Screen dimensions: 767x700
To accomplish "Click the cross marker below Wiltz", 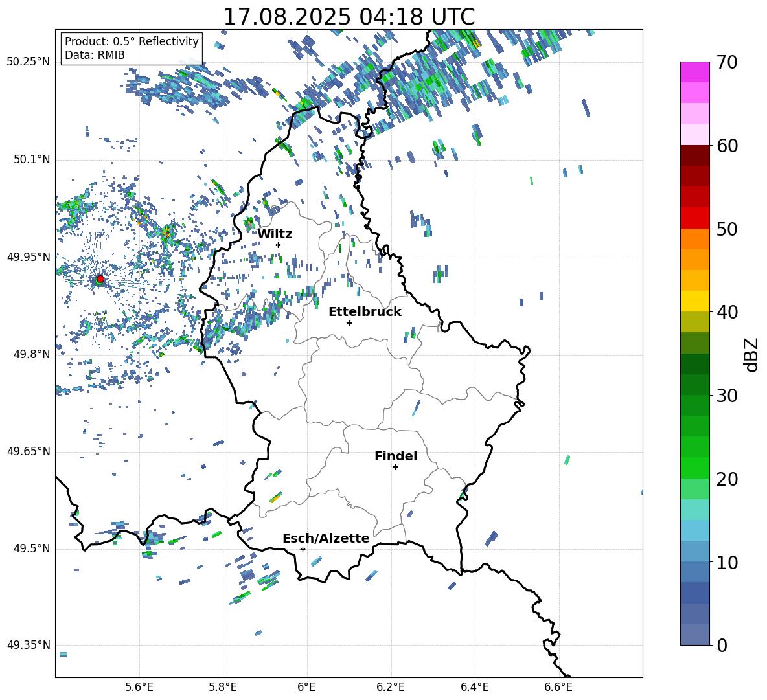I will click(279, 245).
